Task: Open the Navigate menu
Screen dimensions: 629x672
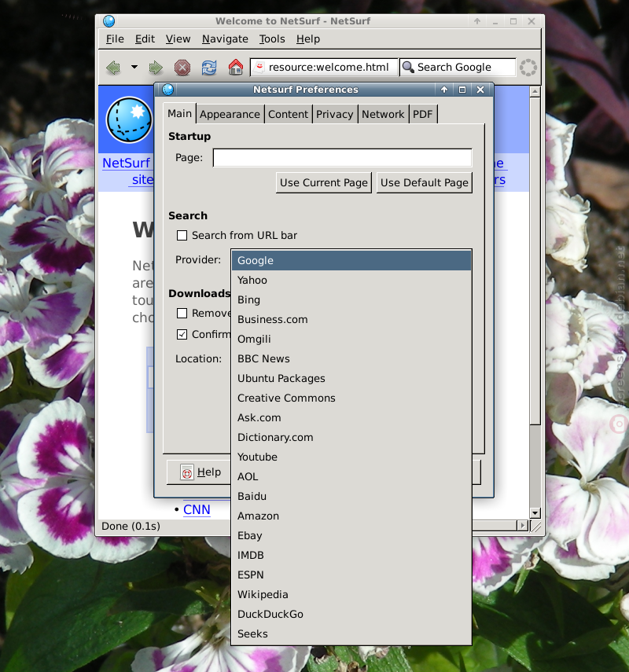Action: (225, 39)
